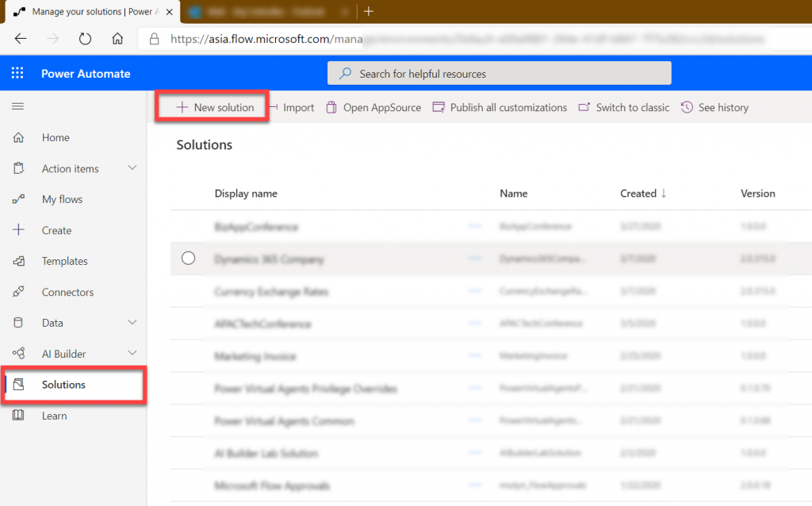This screenshot has height=506, width=812.
Task: Open See history using the clock icon
Action: (687, 107)
